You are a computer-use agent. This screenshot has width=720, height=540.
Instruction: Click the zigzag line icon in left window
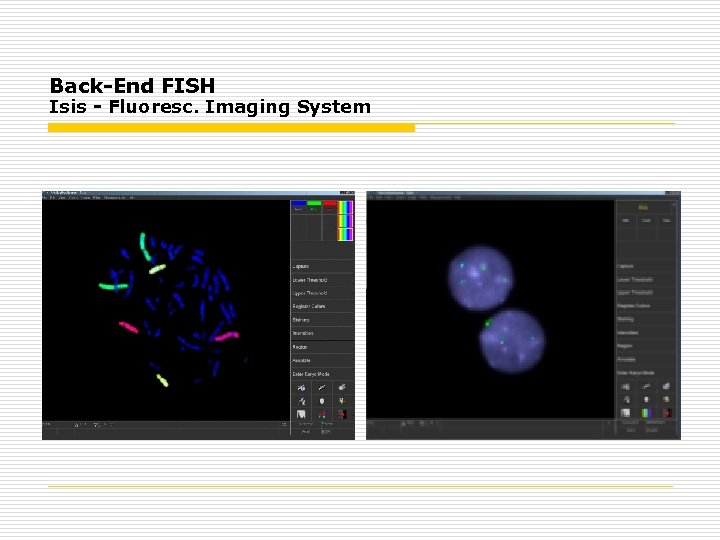[x=322, y=388]
